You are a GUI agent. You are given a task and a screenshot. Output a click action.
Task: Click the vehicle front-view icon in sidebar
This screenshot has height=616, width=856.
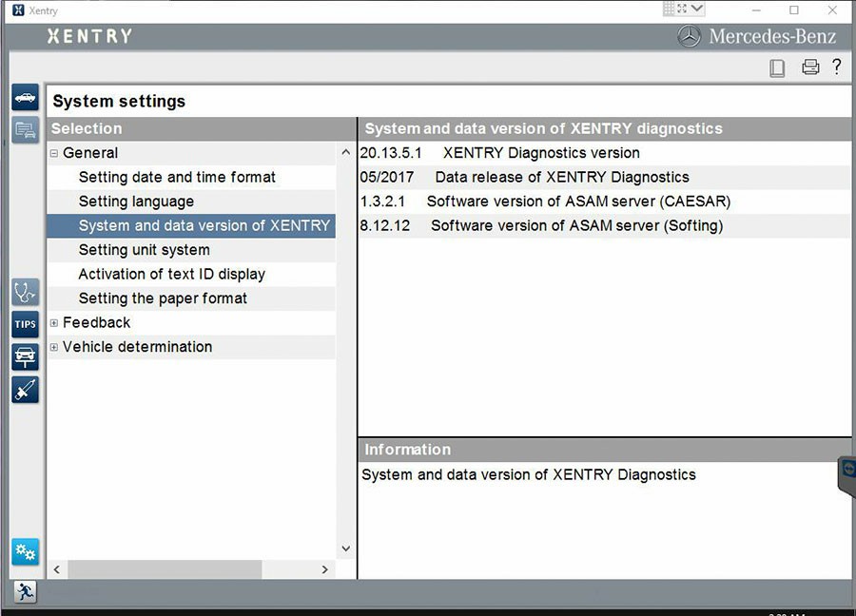pos(26,356)
